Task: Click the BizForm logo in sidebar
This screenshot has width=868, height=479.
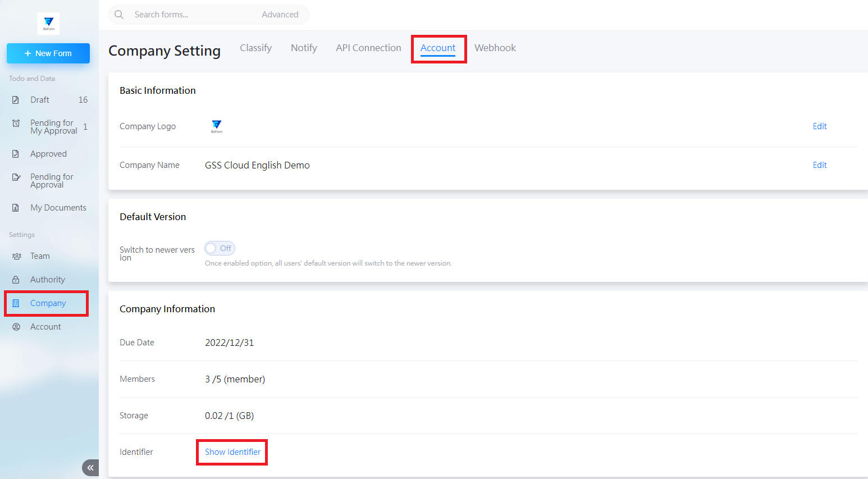Action: (48, 24)
